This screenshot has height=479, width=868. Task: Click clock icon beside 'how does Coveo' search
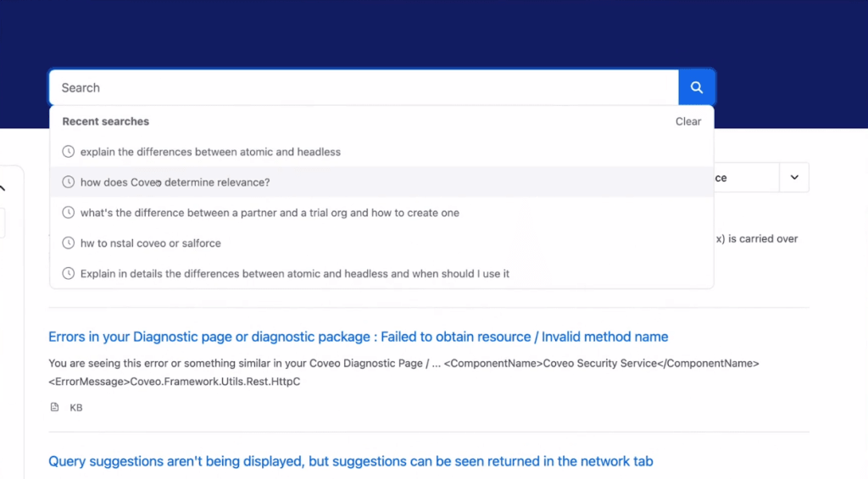pos(69,182)
